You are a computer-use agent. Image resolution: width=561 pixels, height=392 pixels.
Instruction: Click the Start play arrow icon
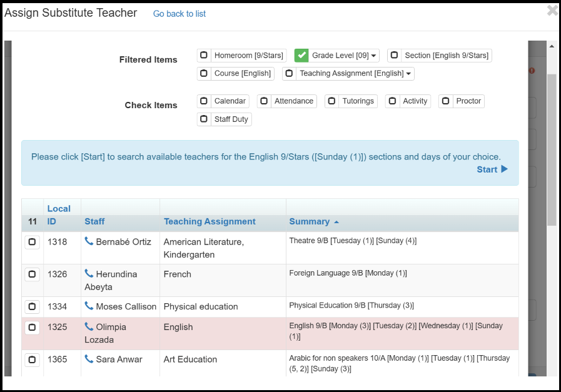coord(505,169)
